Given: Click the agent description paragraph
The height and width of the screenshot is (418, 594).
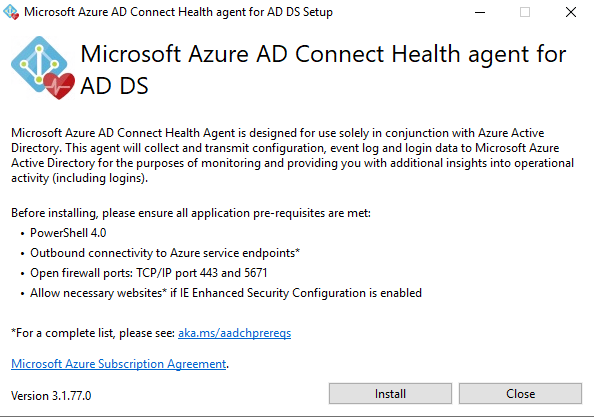Looking at the screenshot, I should (292, 155).
